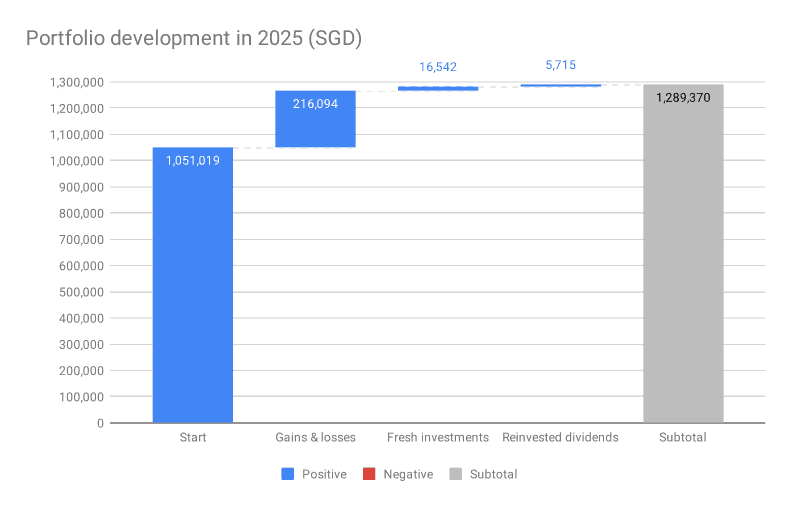
Task: Click the 216,094 data label
Action: [x=315, y=103]
